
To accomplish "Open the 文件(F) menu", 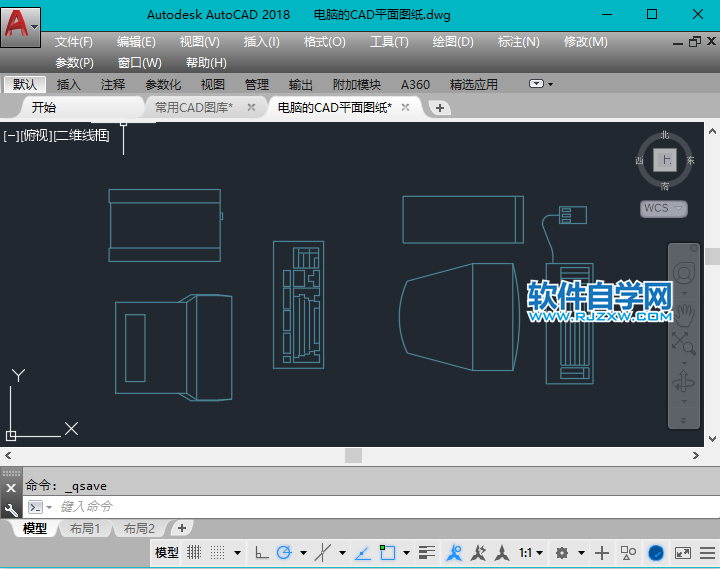I will 73,42.
